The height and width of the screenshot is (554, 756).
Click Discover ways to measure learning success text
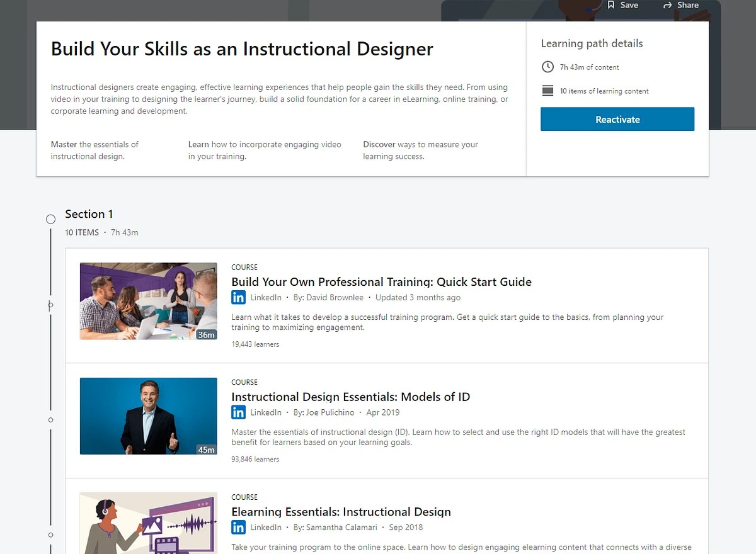(420, 150)
